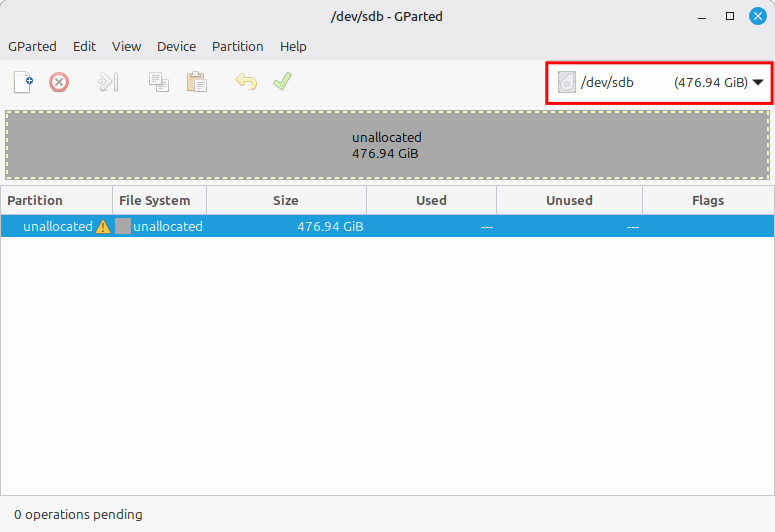775x532 pixels.
Task: Click the Apply all operations checkmark
Action: (x=282, y=82)
